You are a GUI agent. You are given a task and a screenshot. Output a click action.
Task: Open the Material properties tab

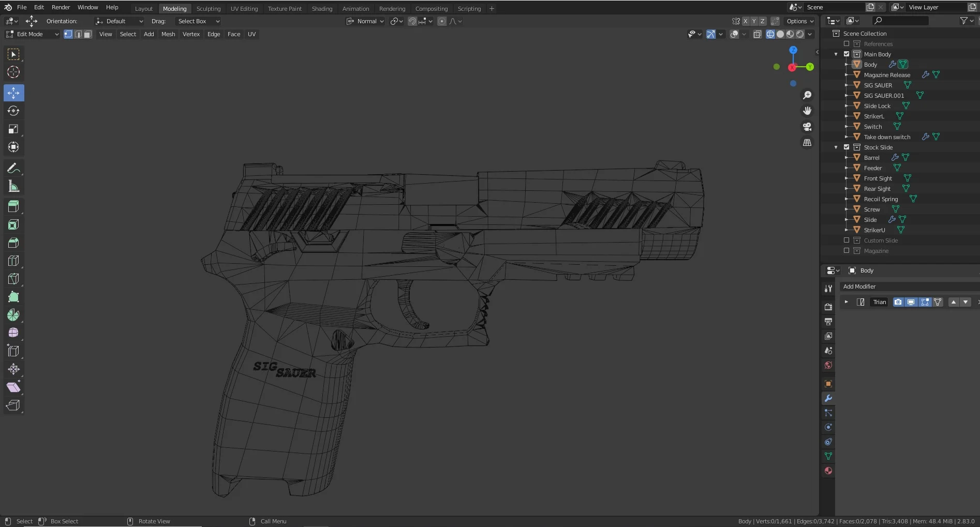click(828, 471)
